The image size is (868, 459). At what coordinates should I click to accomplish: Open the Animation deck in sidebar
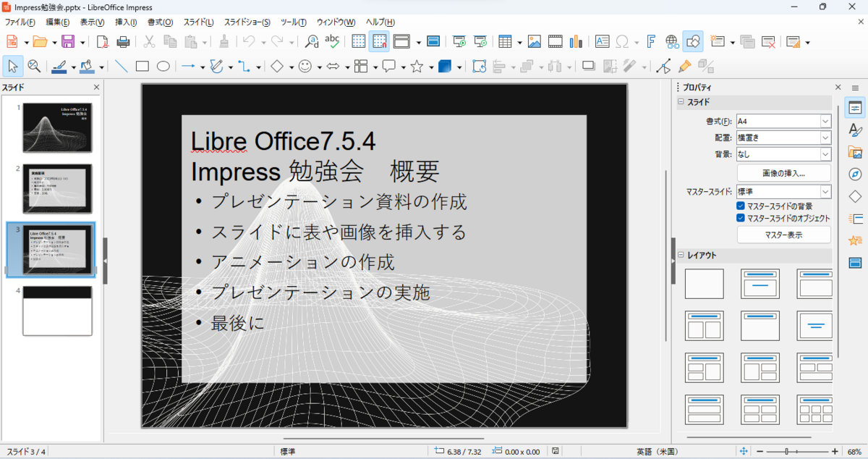[855, 240]
